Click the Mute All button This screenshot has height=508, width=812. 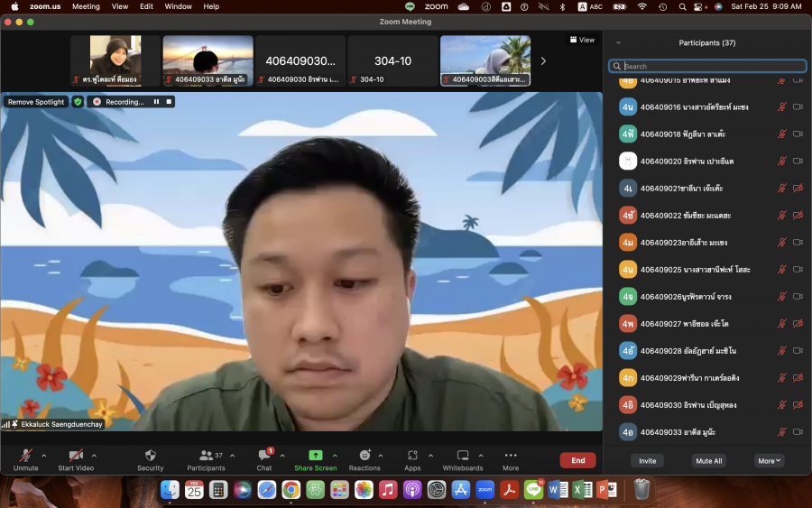pyautogui.click(x=708, y=460)
